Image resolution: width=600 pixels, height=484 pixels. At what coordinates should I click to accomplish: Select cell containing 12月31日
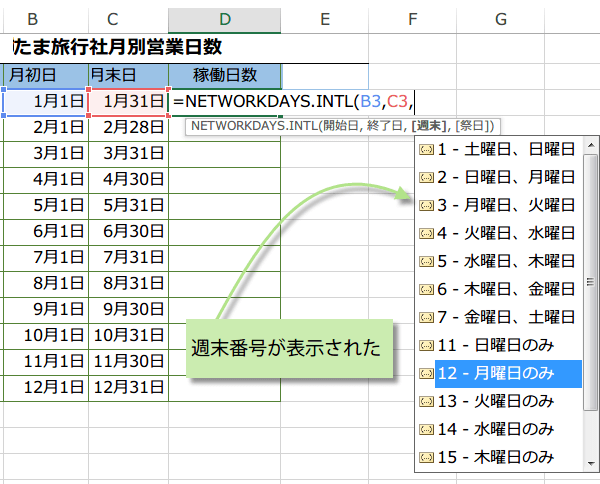128,388
